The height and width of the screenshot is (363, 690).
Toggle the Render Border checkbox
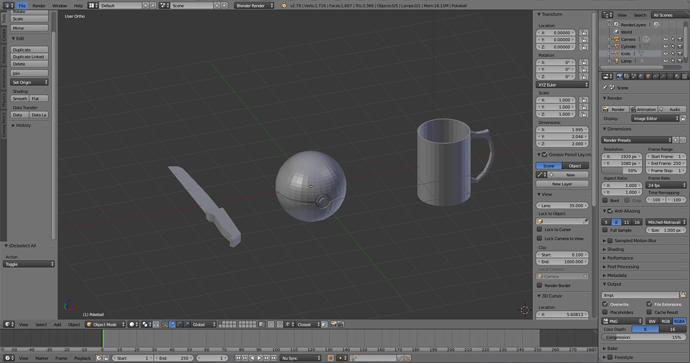tap(540, 285)
